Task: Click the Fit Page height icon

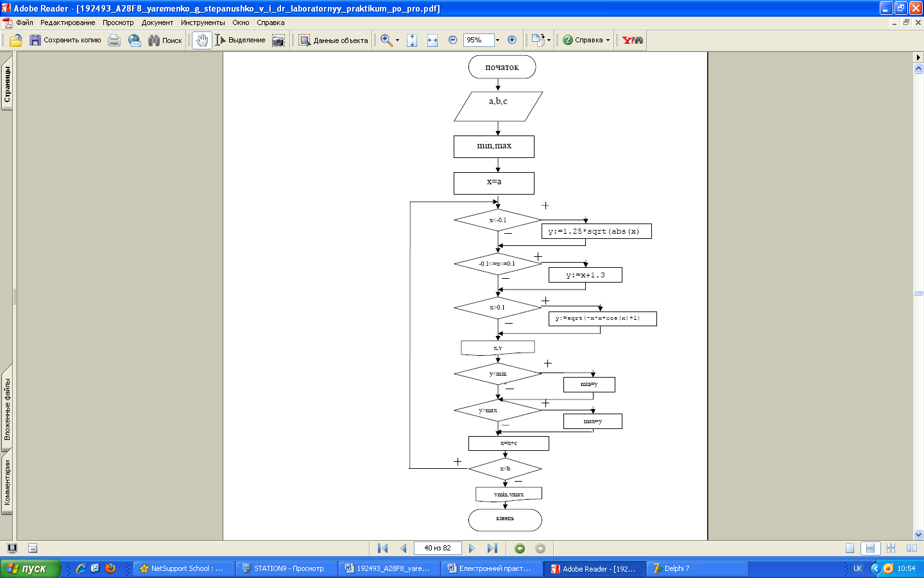Action: (x=412, y=40)
